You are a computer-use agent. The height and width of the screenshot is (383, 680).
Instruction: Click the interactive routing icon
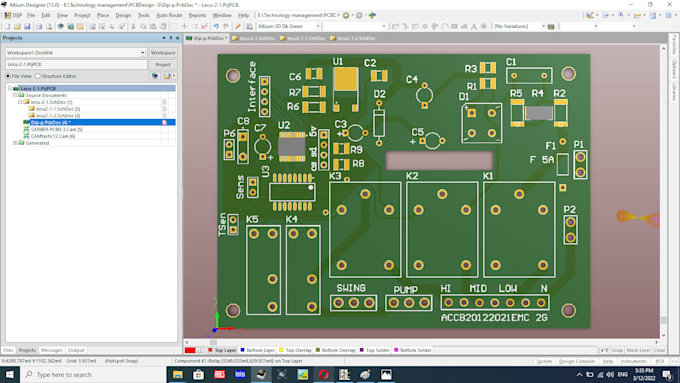(395, 27)
